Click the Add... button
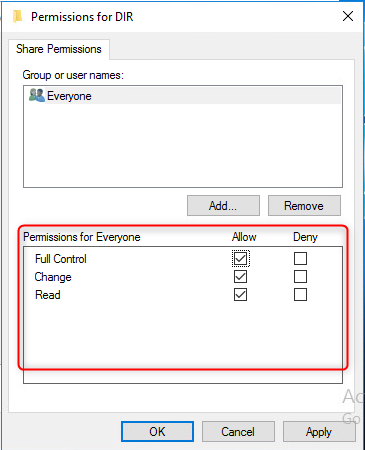This screenshot has height=450, width=365. point(223,206)
